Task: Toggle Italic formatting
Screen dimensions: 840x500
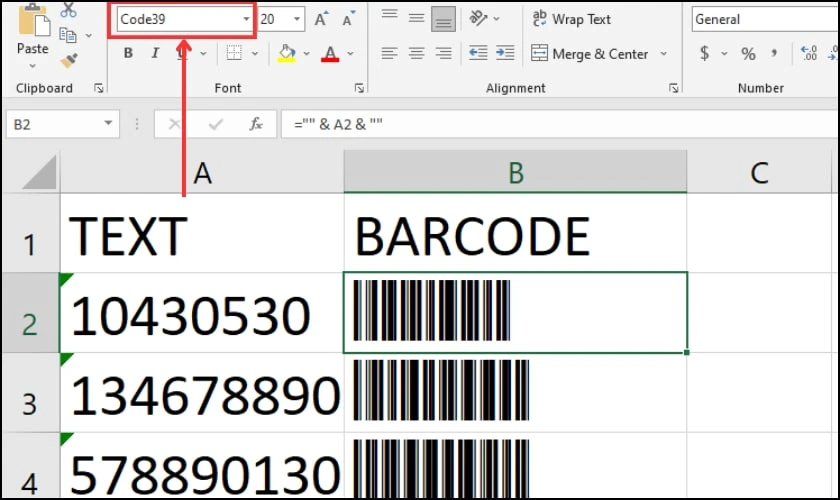Action: pyautogui.click(x=154, y=54)
